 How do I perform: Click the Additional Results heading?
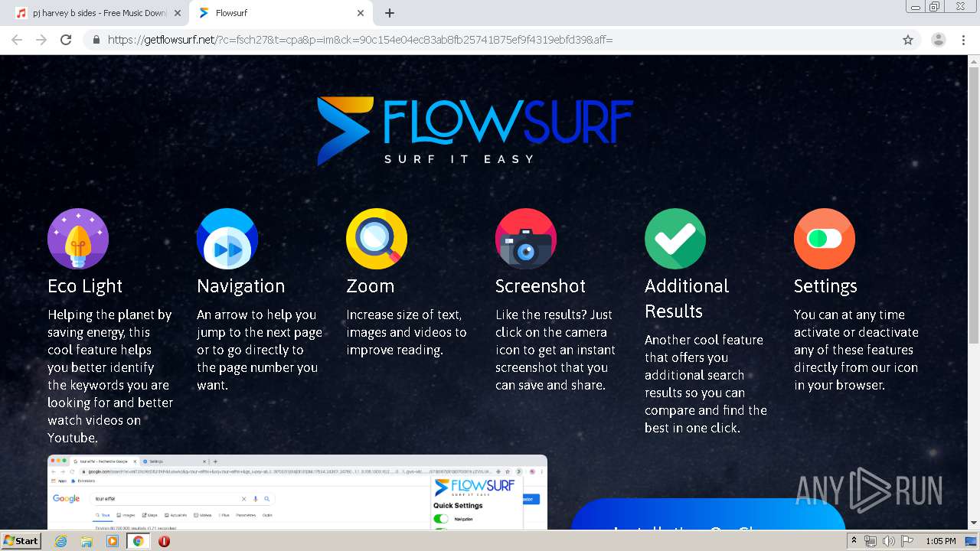(x=687, y=298)
